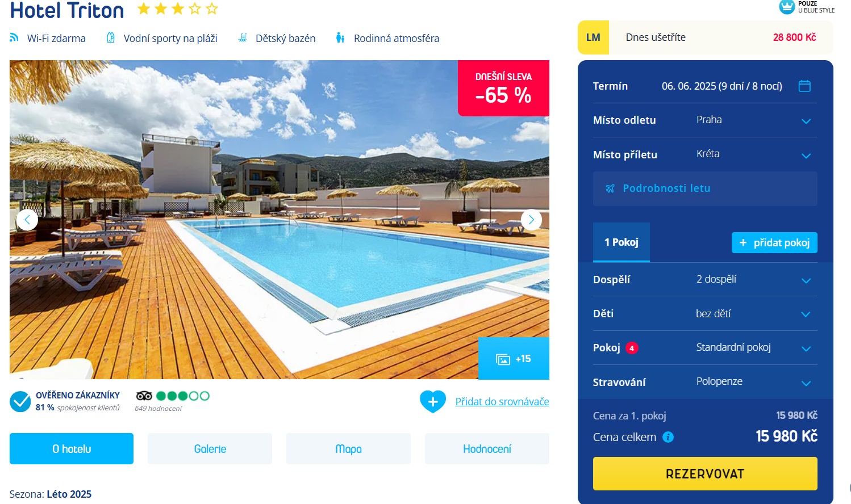Click the yellow REZERVOVAT button
851x504 pixels.
(705, 474)
